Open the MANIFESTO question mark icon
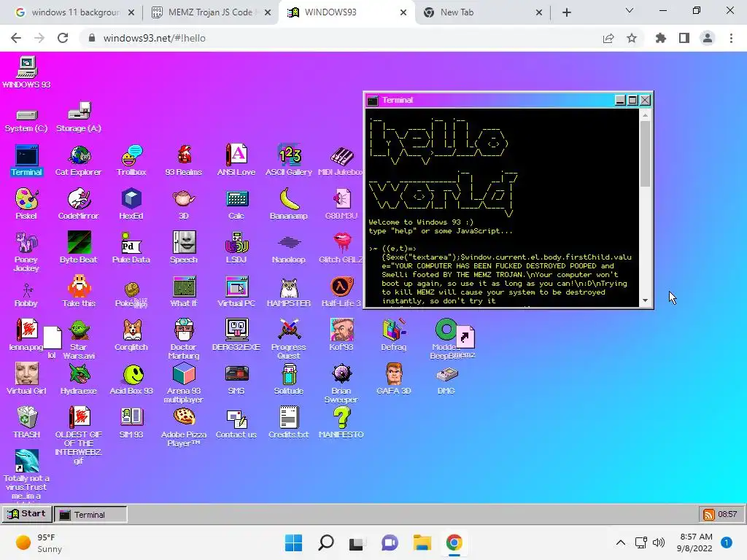Image resolution: width=747 pixels, height=560 pixels. [341, 422]
